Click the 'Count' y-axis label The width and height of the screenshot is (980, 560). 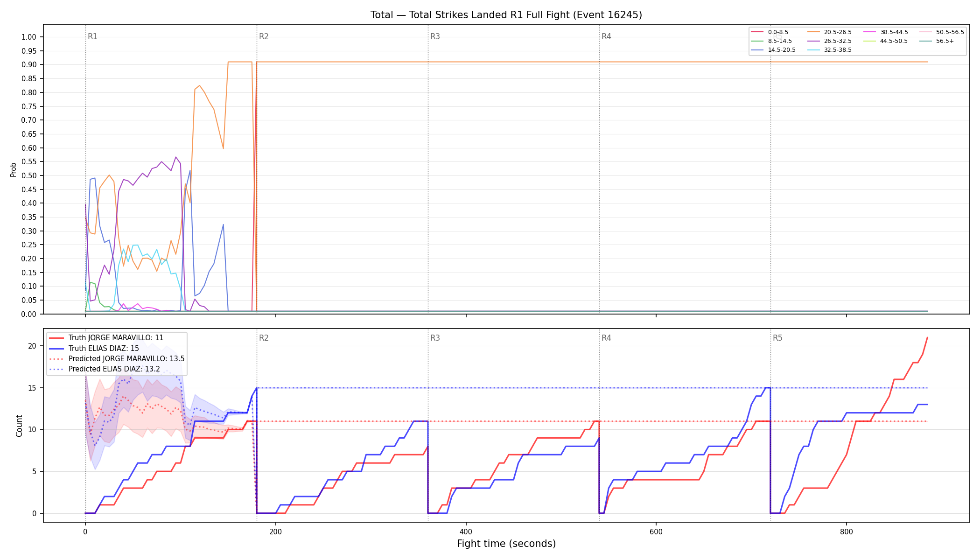pos(19,426)
